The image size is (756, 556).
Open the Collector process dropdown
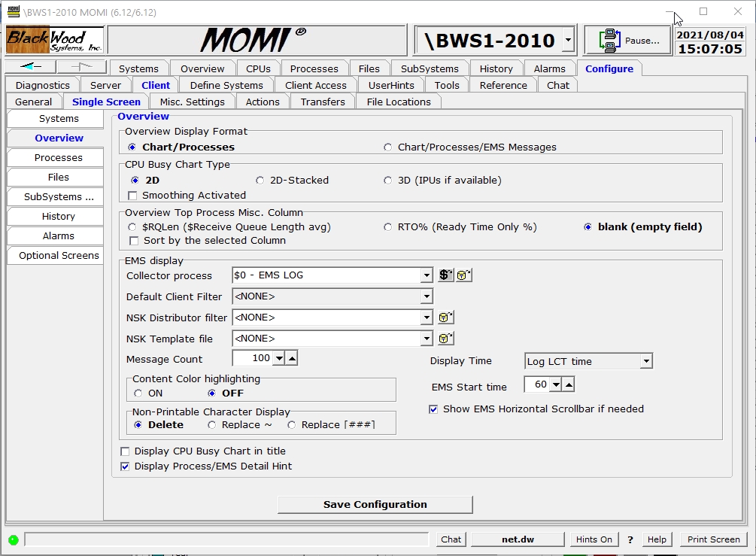click(x=427, y=275)
